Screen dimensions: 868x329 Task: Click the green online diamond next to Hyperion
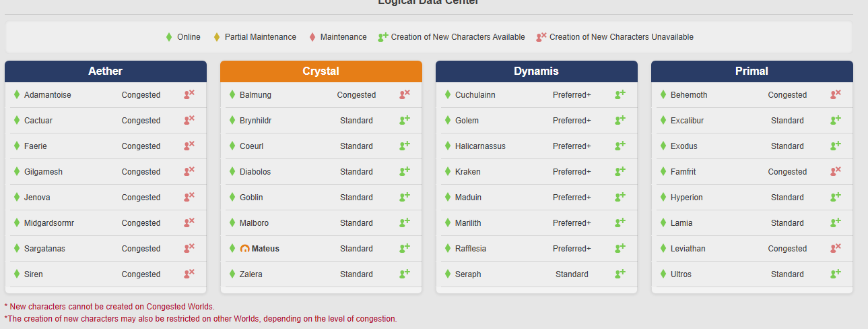pos(663,198)
